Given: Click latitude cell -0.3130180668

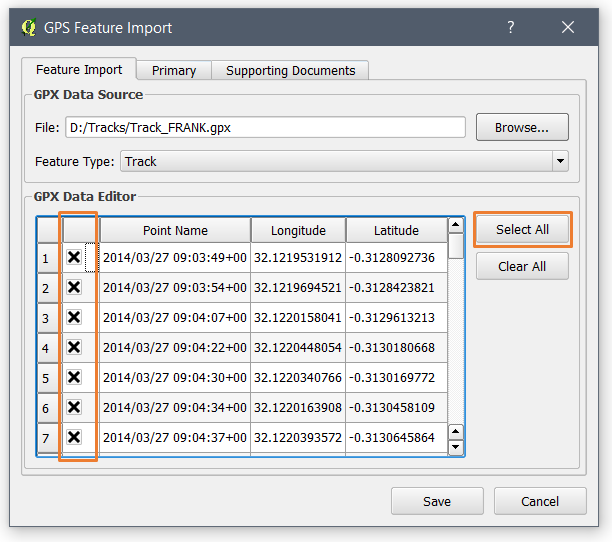Looking at the screenshot, I should (397, 347).
